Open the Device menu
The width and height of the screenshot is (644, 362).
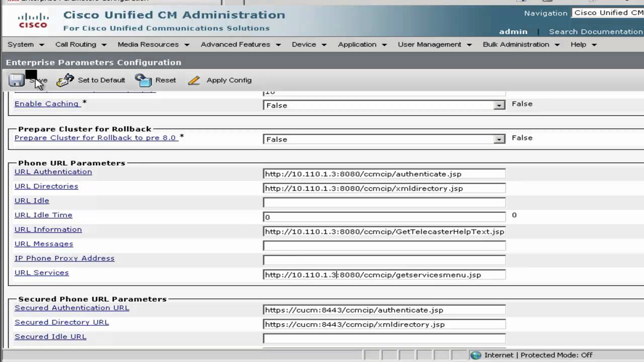[309, 44]
